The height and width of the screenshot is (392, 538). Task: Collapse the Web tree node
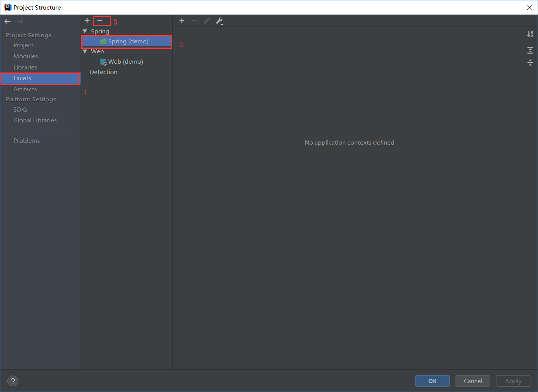pyautogui.click(x=85, y=51)
